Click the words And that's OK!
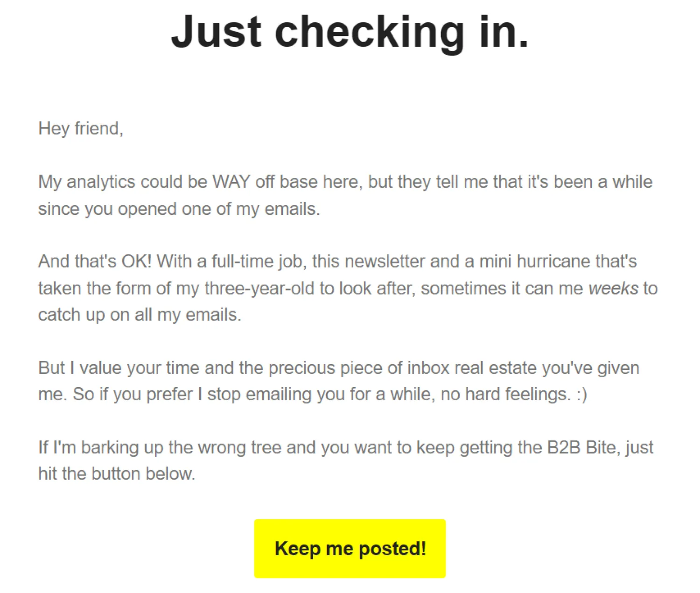Viewport: 700px width, 593px height. click(x=95, y=261)
